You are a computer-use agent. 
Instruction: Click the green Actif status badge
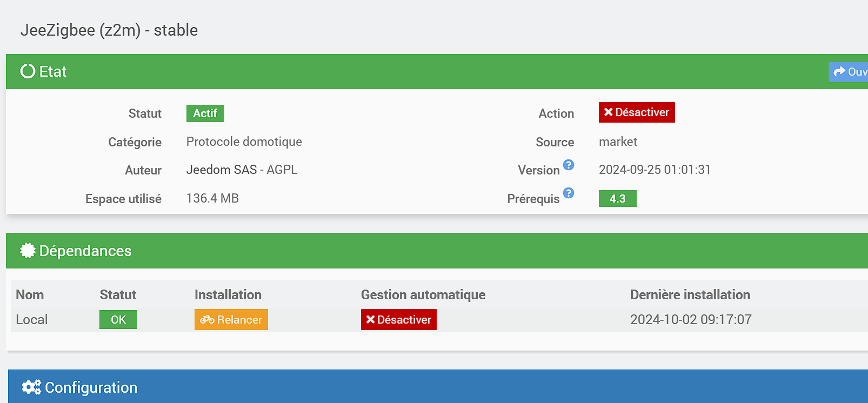tap(205, 113)
